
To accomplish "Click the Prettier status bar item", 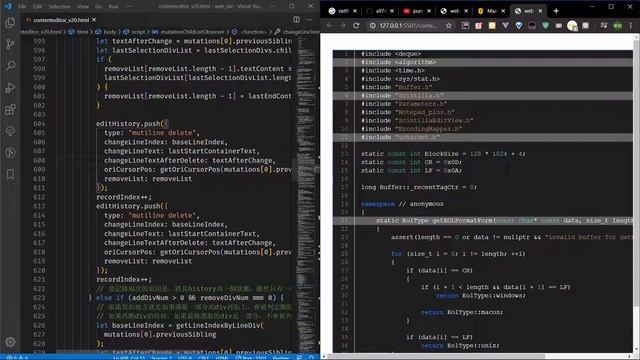I will tap(281, 357).
